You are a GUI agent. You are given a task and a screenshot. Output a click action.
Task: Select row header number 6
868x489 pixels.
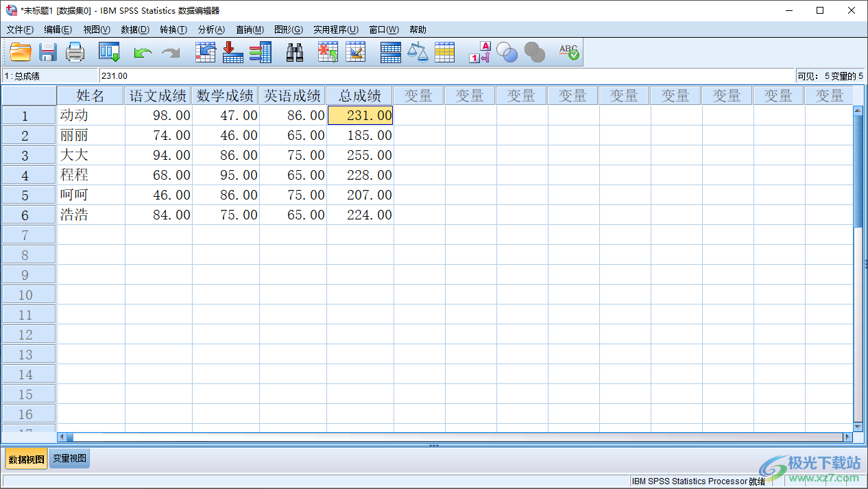tap(29, 215)
